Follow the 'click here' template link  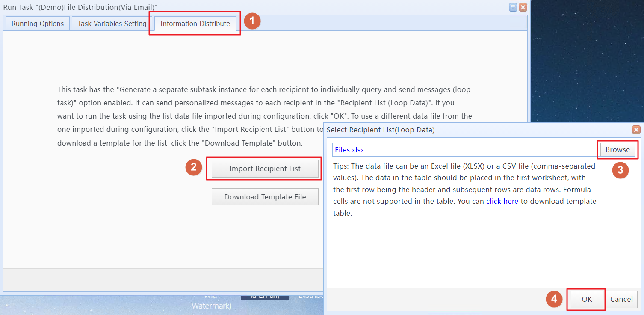(x=502, y=201)
